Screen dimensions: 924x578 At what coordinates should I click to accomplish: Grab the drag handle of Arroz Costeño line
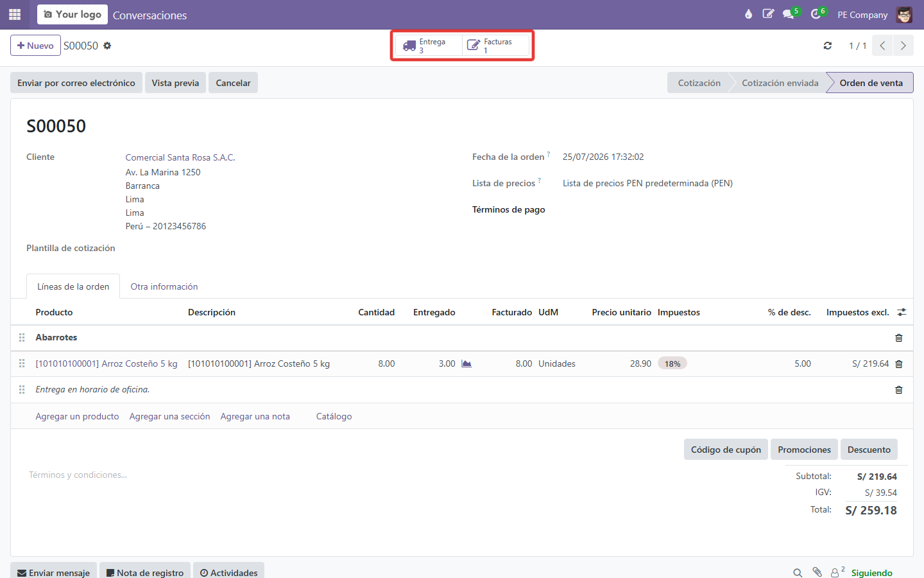tap(22, 363)
